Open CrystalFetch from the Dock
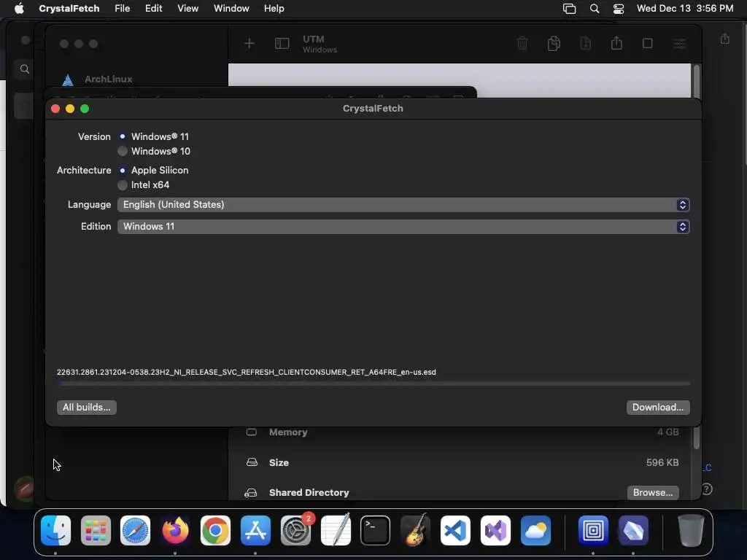The width and height of the screenshot is (747, 560). pyautogui.click(x=633, y=530)
